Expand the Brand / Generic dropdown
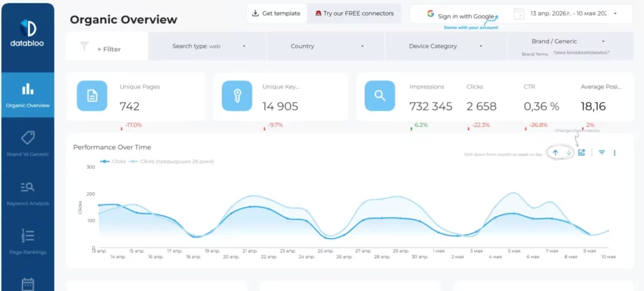 click(569, 41)
